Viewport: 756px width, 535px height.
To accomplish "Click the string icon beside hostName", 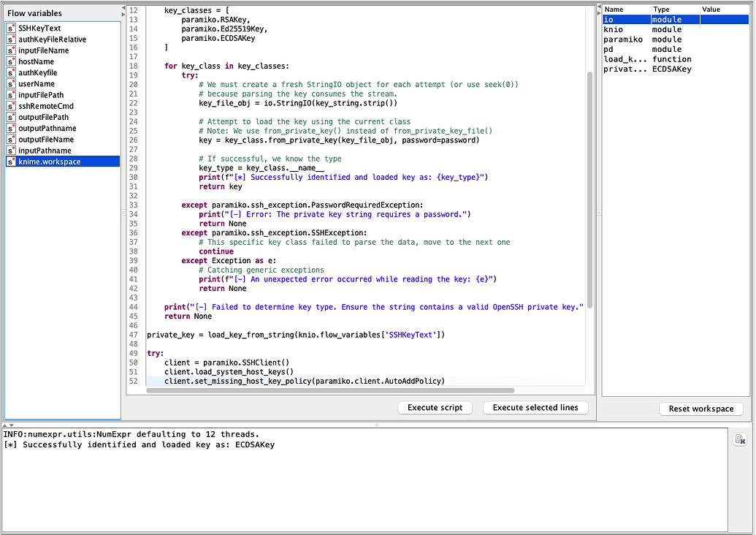I will [11, 61].
